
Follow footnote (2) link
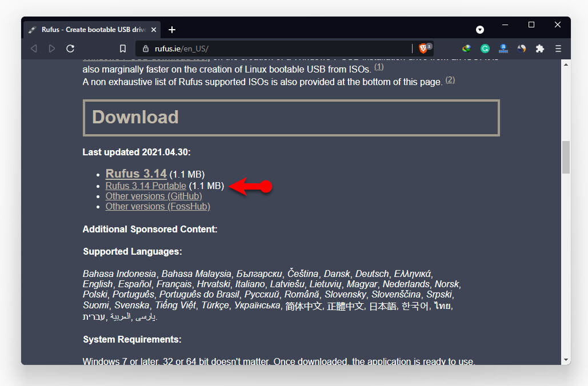coord(450,80)
